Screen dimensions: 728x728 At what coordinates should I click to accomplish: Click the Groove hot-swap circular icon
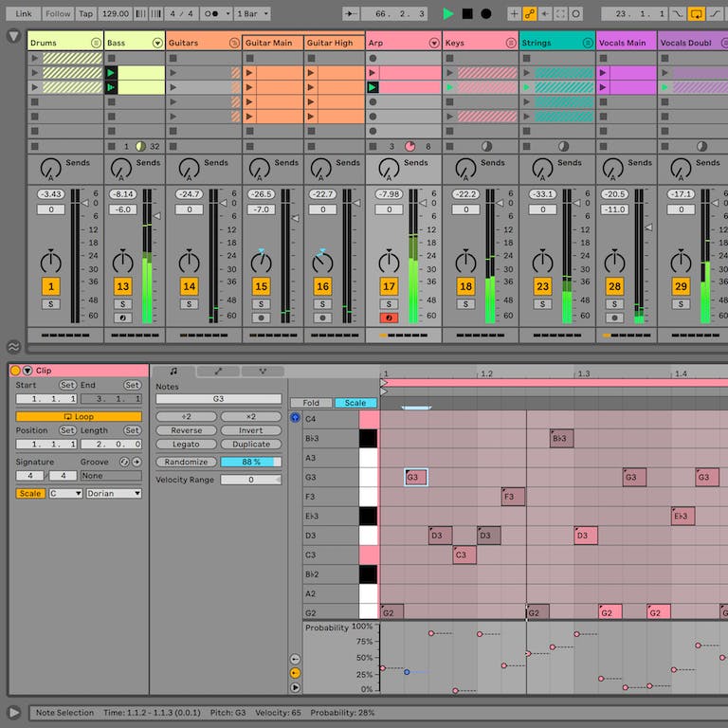[124, 462]
